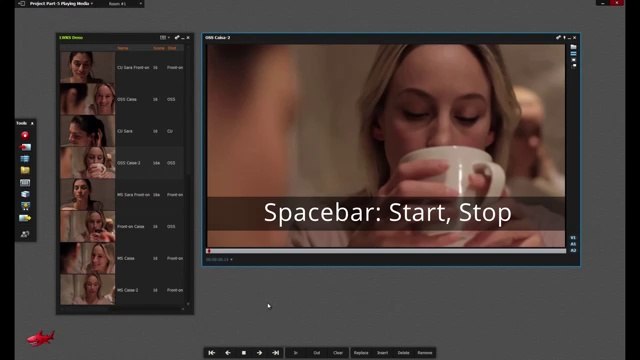Click the Delete edit button
Viewport: 640px width, 360px height.
403,353
